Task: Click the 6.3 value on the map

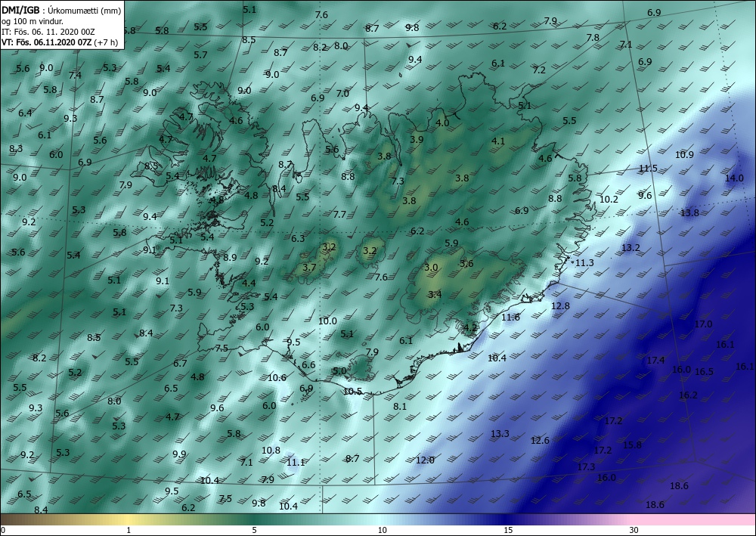Action: tap(298, 238)
